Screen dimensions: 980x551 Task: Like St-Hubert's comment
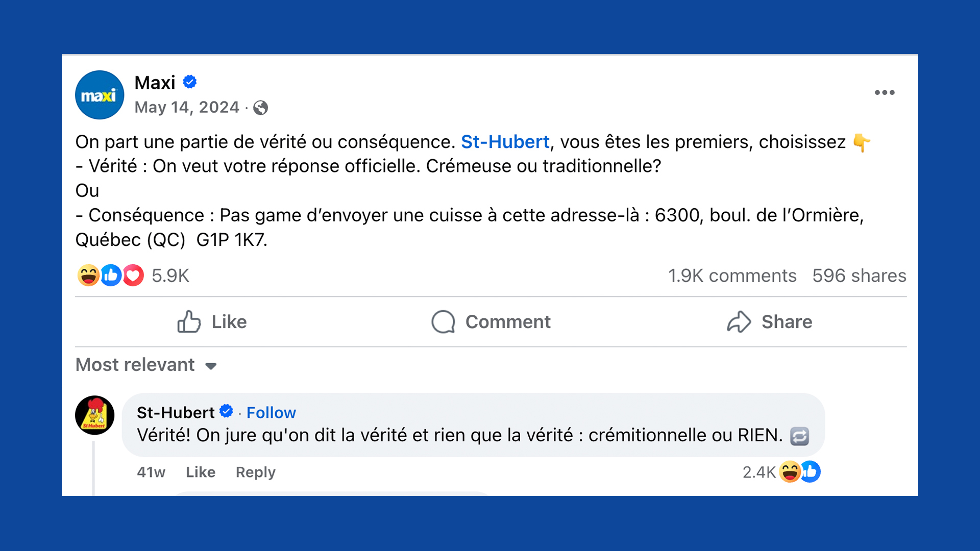pyautogui.click(x=201, y=472)
